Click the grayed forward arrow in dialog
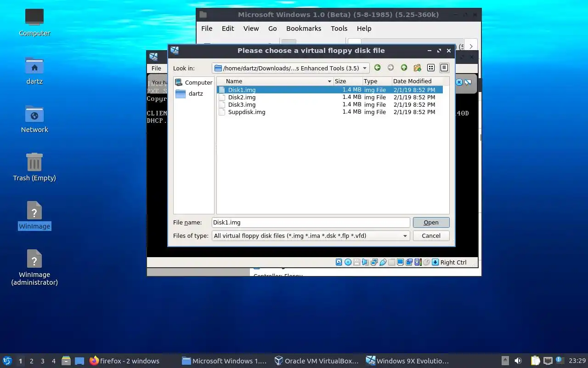 390,68
